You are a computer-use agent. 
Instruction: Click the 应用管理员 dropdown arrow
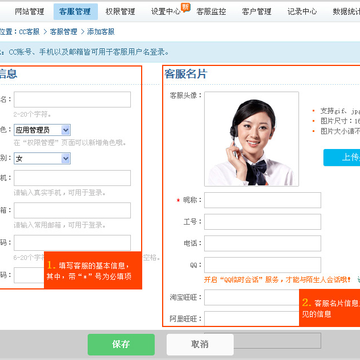click(x=66, y=130)
